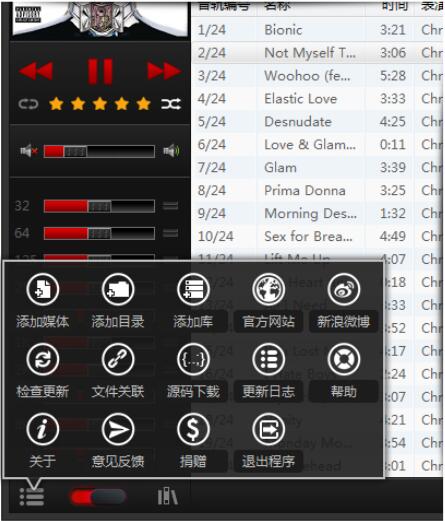
Task: Set rating to five stars
Action: (x=143, y=104)
